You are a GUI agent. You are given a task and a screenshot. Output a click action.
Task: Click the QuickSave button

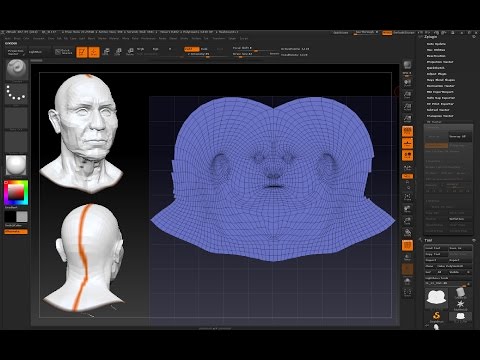[341, 33]
